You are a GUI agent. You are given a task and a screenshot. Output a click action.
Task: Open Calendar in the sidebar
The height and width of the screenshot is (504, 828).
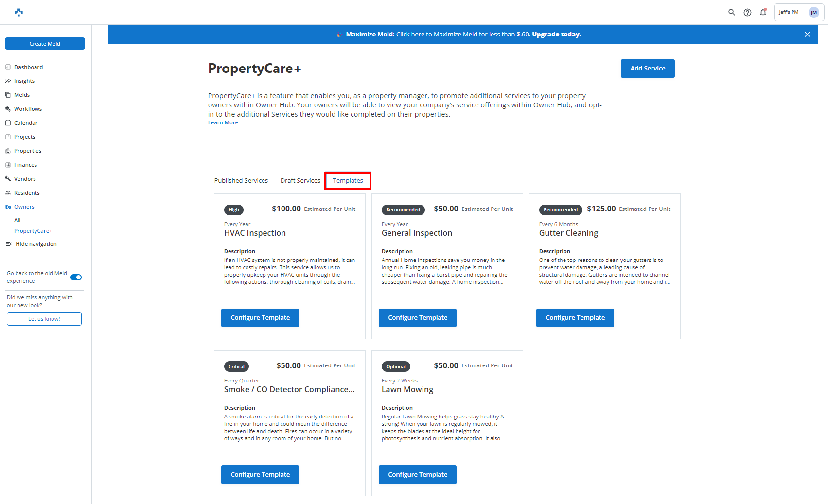pos(26,123)
